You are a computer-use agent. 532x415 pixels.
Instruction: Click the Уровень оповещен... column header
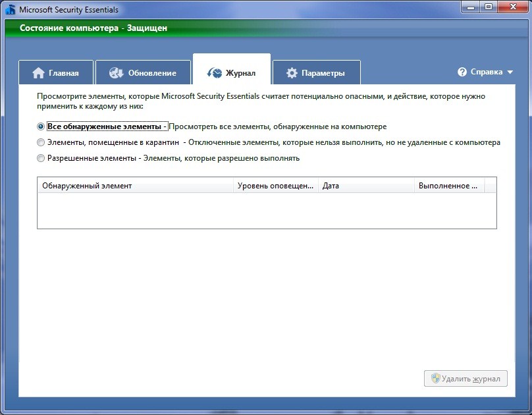(276, 186)
